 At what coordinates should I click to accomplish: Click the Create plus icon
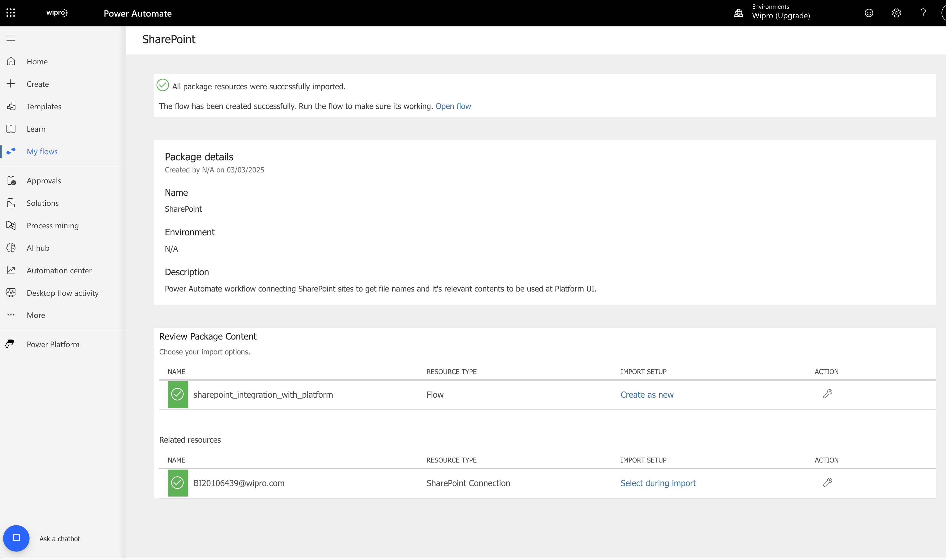[x=11, y=84]
